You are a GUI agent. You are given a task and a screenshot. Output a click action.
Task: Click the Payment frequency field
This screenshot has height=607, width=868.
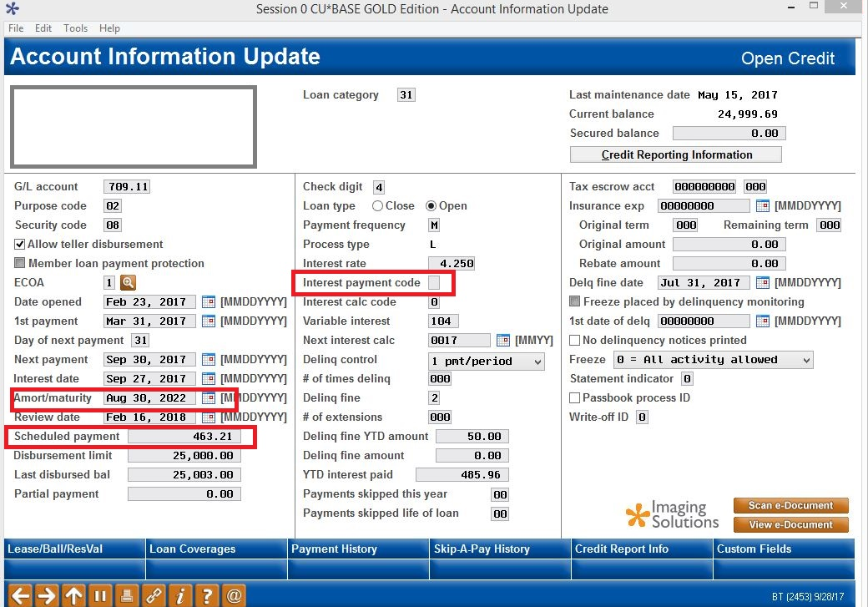pos(435,225)
